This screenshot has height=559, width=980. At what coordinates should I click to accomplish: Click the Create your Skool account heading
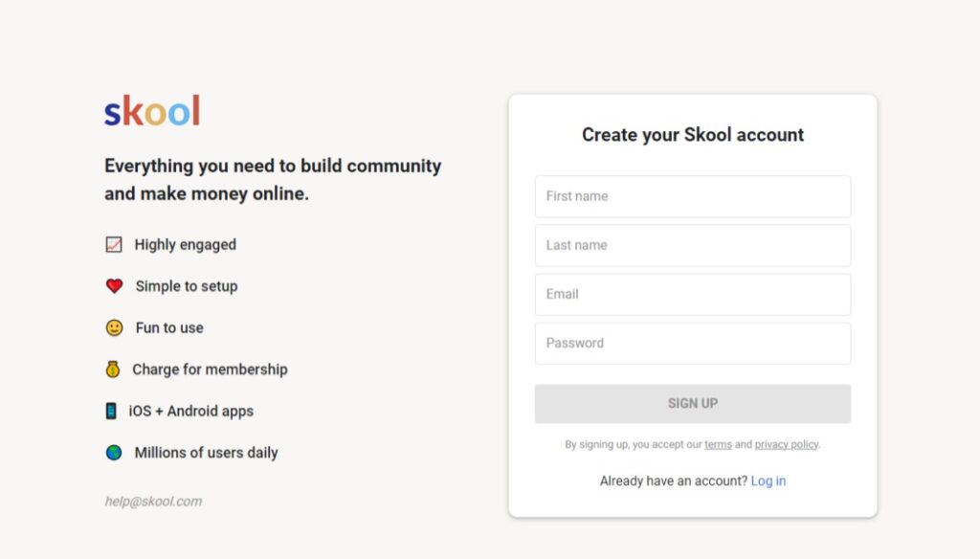[693, 134]
